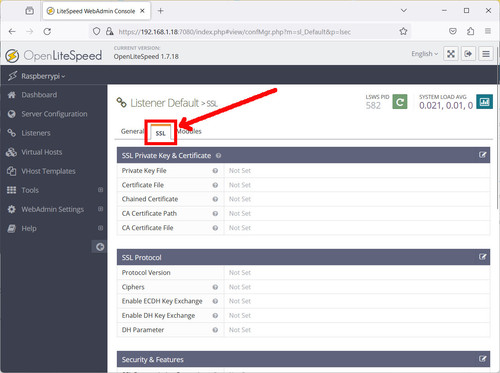Open the English language dropdown
500x373 pixels.
pyautogui.click(x=424, y=54)
